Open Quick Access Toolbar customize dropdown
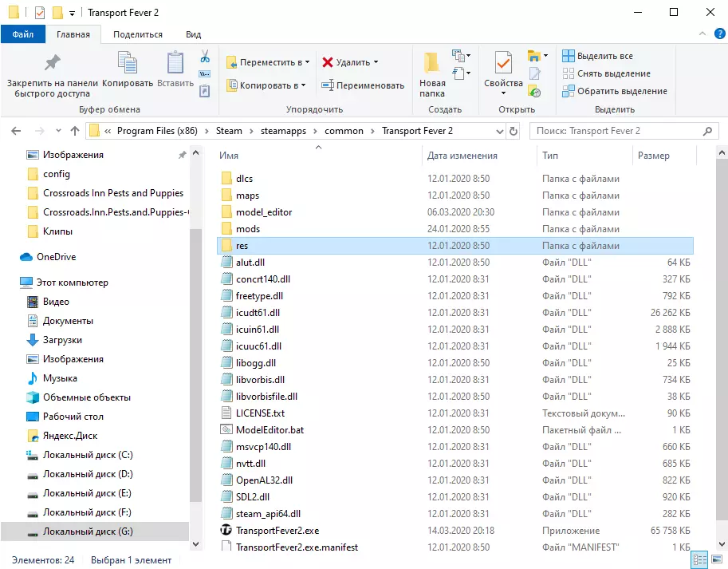 [x=72, y=13]
